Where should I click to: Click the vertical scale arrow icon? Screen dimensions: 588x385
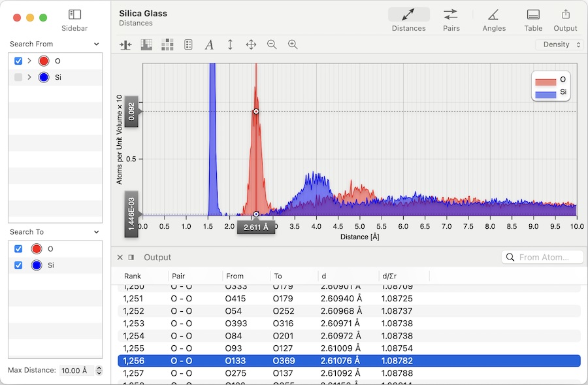click(230, 44)
